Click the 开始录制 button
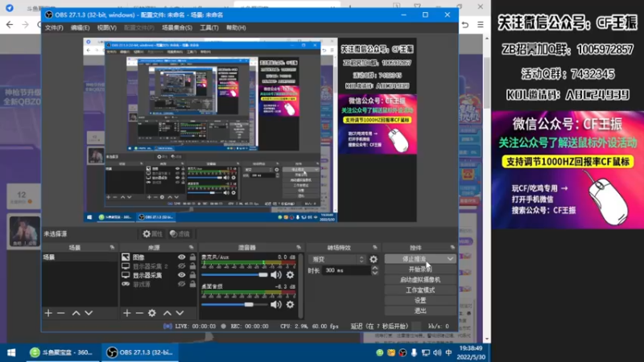The width and height of the screenshot is (644, 362). tap(420, 269)
